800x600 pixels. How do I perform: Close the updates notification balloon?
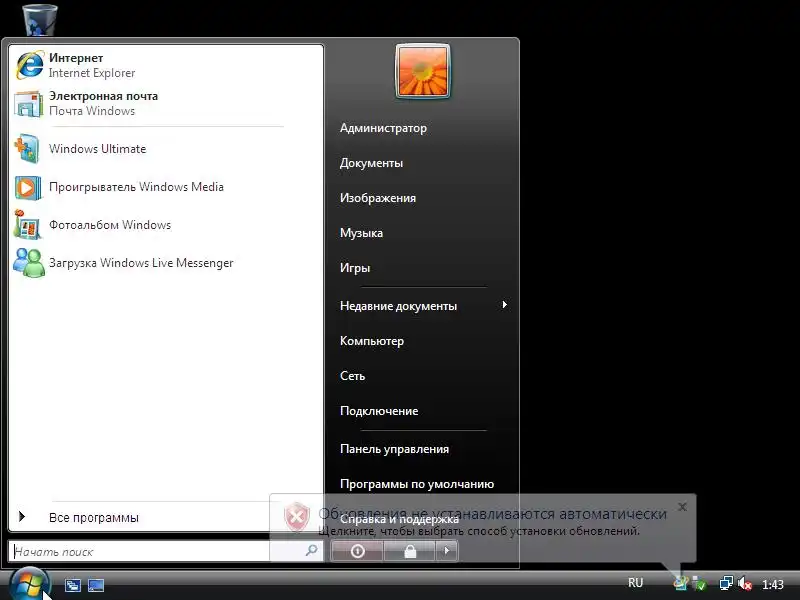click(x=682, y=507)
